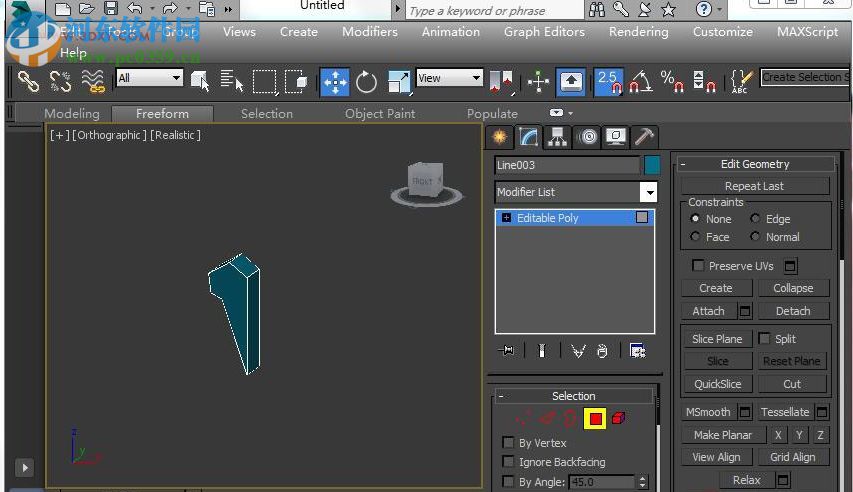This screenshot has height=492, width=853.
Task: Open the Create command panel tab
Action: pyautogui.click(x=499, y=137)
